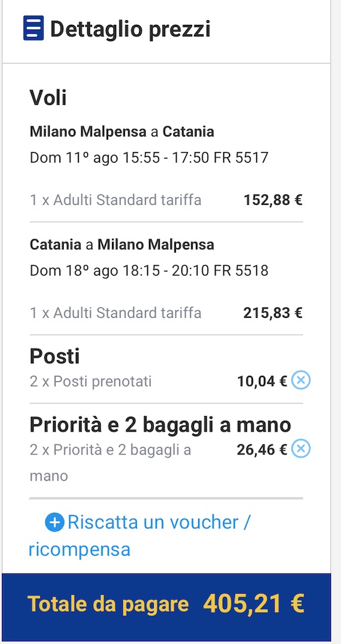Image resolution: width=341 pixels, height=644 pixels.
Task: Click the Priorità e 2 bagagli a mano heading
Action: [160, 425]
